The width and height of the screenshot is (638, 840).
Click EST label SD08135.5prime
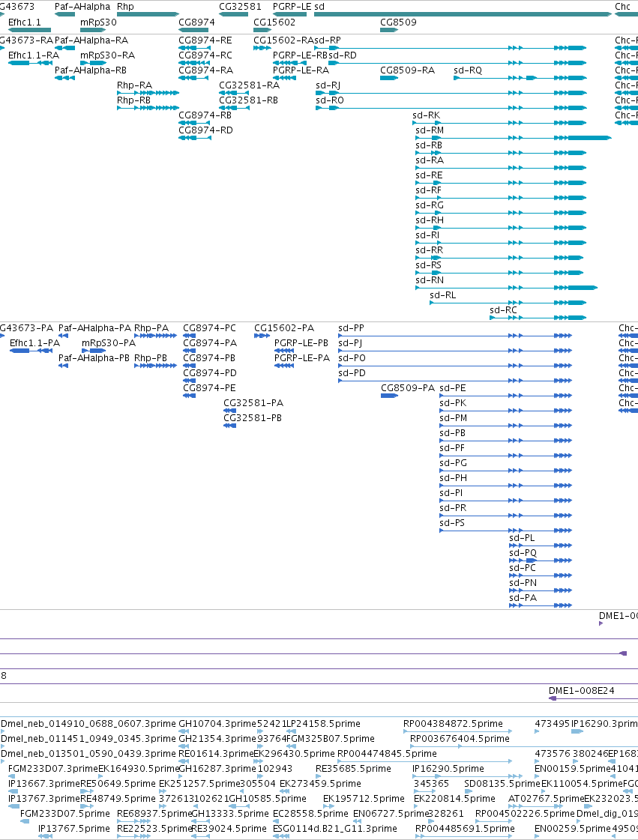[502, 784]
